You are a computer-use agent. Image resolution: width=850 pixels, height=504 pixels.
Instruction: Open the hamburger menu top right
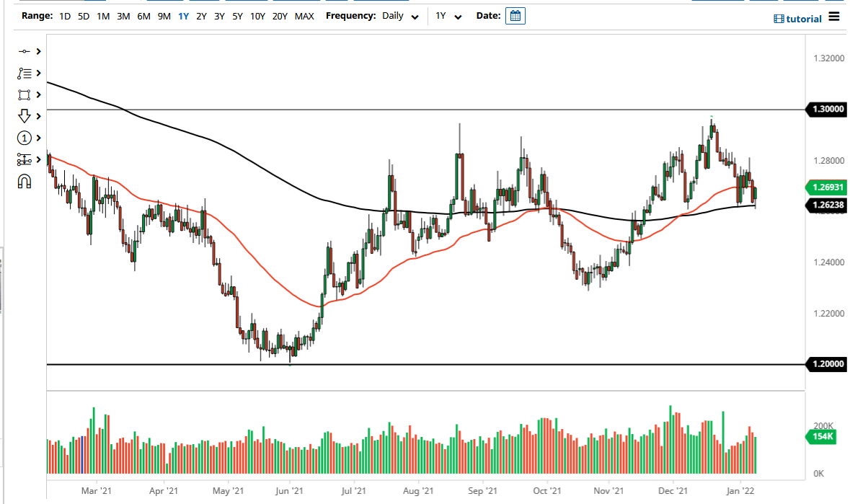tap(833, 16)
